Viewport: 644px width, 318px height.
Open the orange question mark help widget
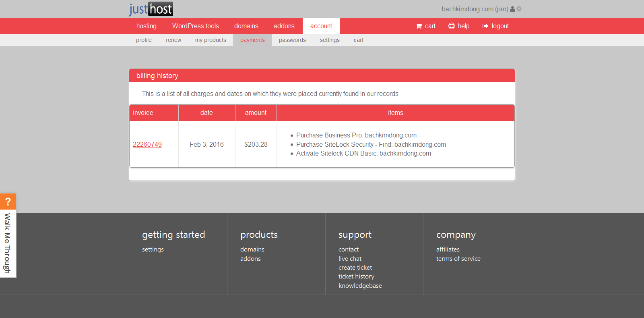tap(8, 202)
